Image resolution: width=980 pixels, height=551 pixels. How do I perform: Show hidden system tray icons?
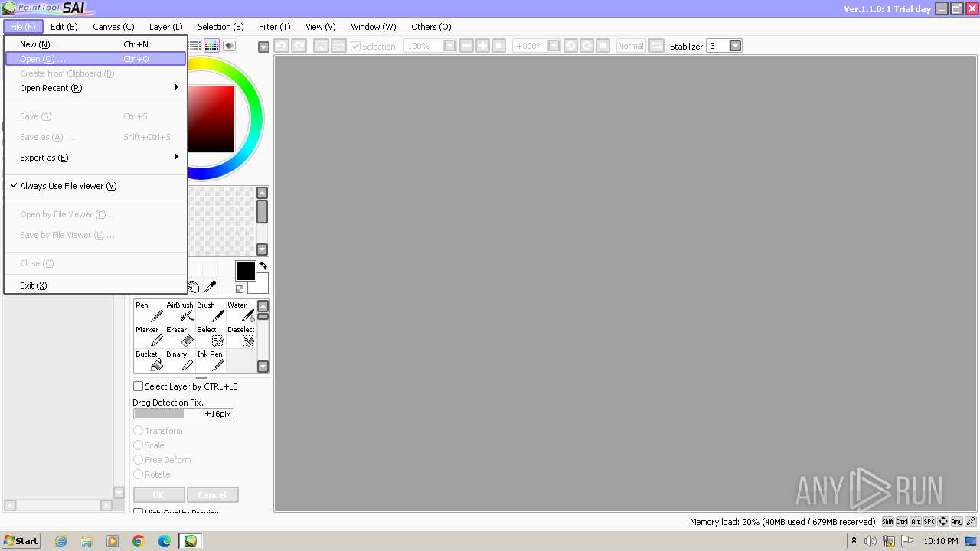[x=854, y=541]
